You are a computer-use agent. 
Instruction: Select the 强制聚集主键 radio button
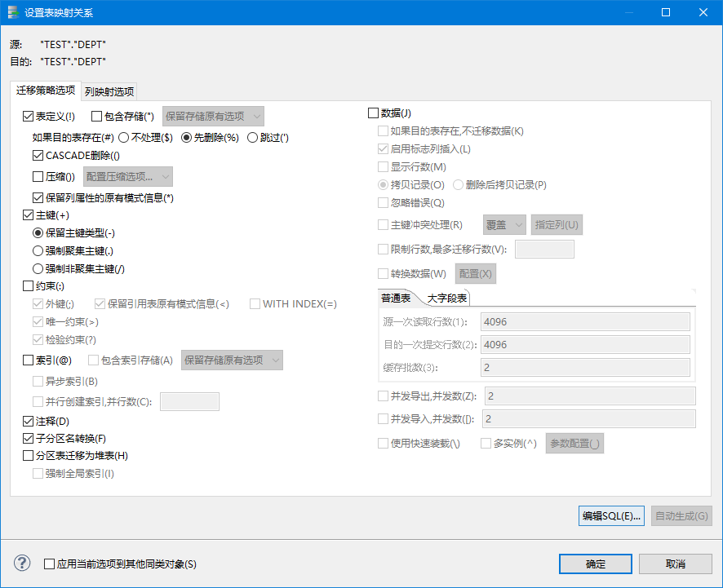point(37,250)
